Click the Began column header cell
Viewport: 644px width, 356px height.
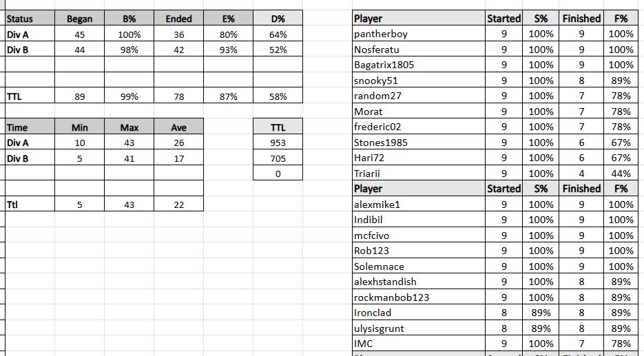[x=79, y=19]
